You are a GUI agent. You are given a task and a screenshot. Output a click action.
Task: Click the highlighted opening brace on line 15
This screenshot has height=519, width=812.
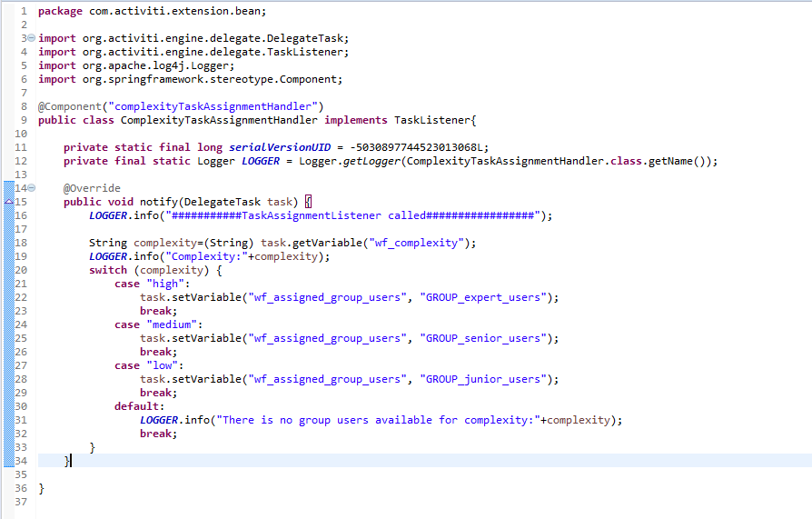308,202
